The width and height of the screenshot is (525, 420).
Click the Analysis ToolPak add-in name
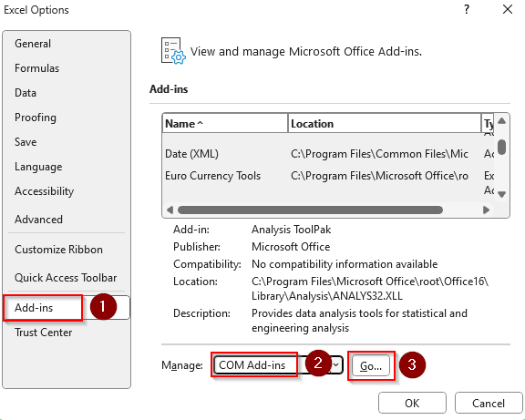(x=292, y=230)
